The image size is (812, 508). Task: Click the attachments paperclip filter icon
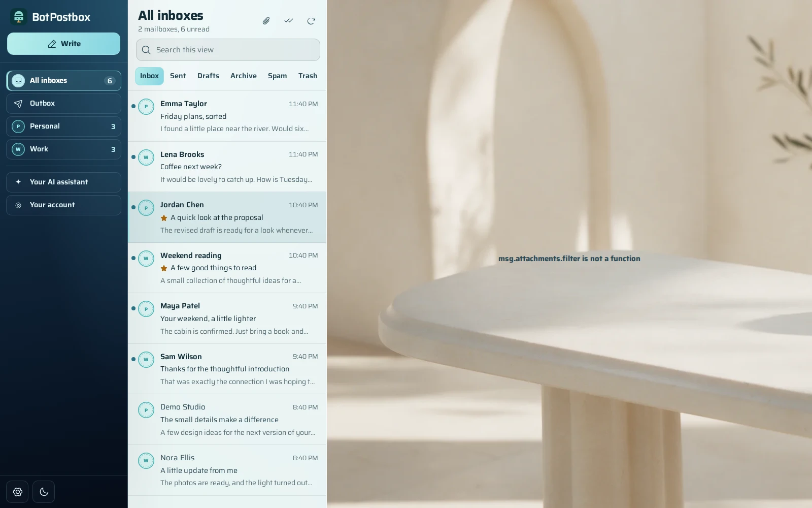tap(266, 21)
